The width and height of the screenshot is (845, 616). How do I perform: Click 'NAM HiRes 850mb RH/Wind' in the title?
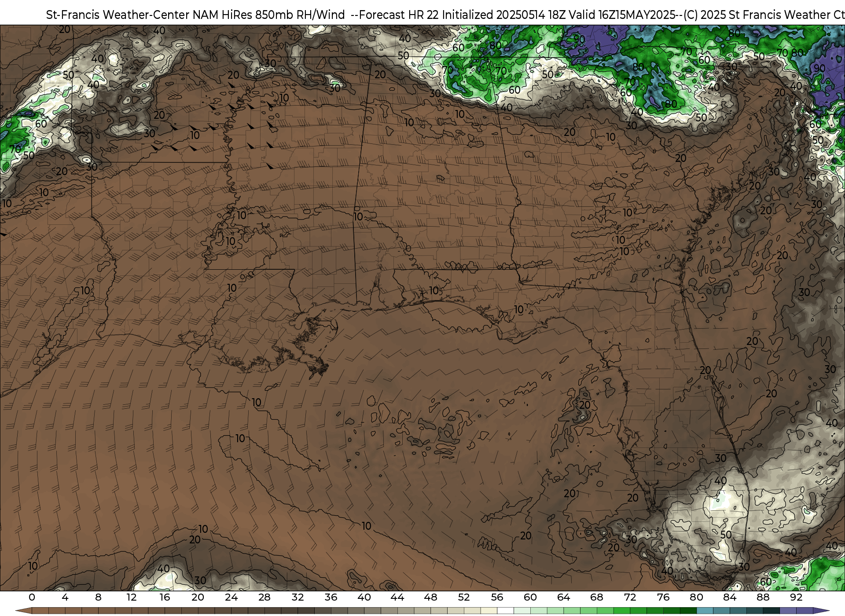(269, 15)
